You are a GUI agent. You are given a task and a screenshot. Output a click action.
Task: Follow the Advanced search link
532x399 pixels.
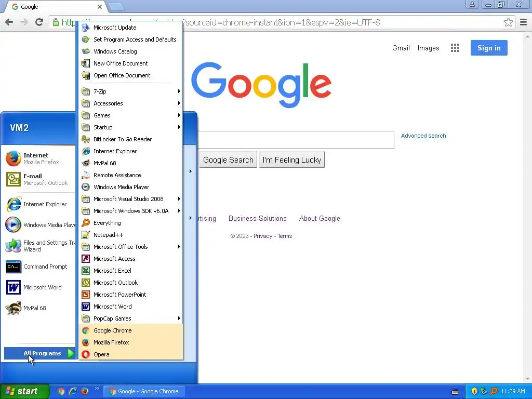tap(423, 136)
